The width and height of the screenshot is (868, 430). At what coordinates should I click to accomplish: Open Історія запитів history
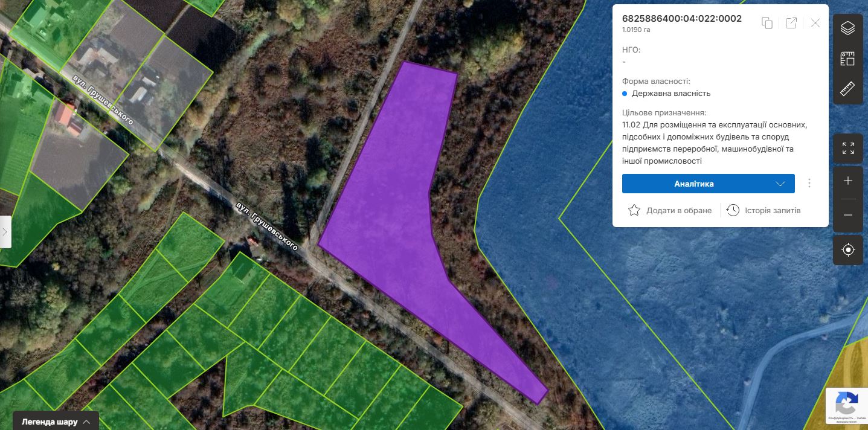pyautogui.click(x=764, y=210)
